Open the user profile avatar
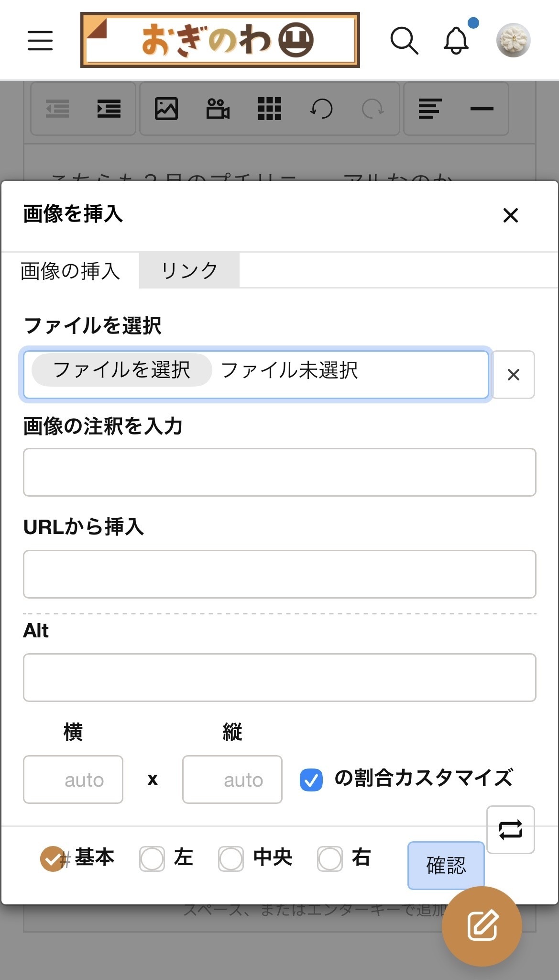The height and width of the screenshot is (980, 559). coord(513,40)
